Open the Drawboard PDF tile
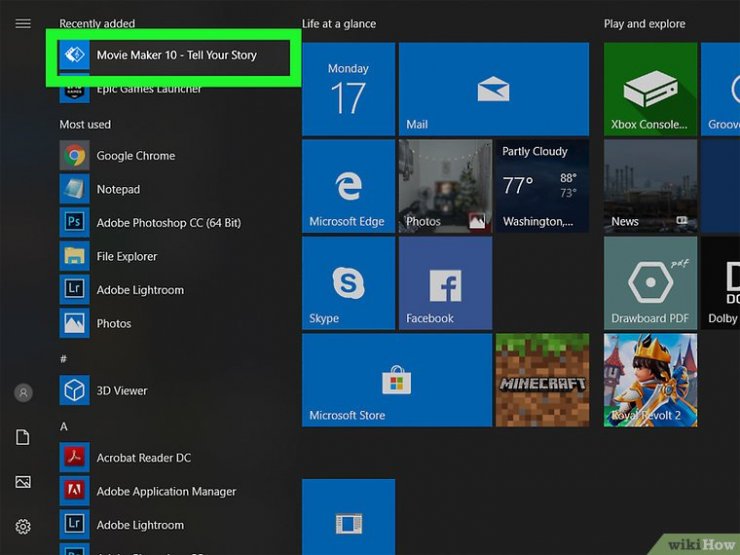This screenshot has width=740, height=555. tap(650, 283)
